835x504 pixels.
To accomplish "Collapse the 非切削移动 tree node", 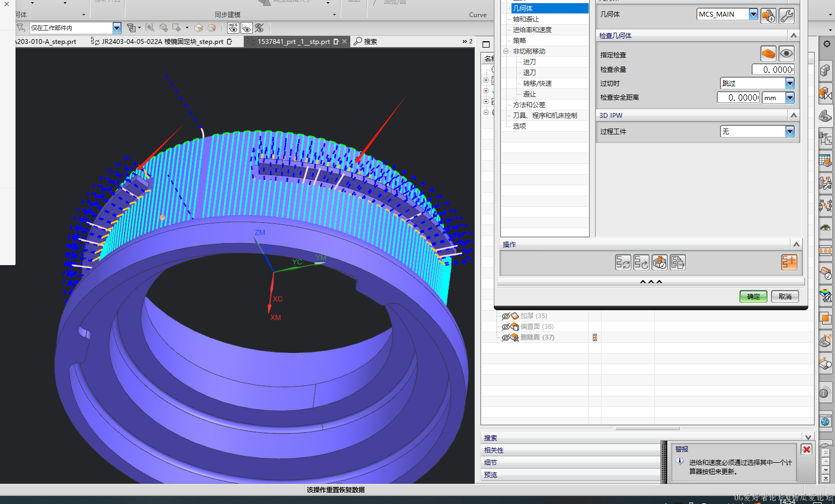I will point(506,51).
